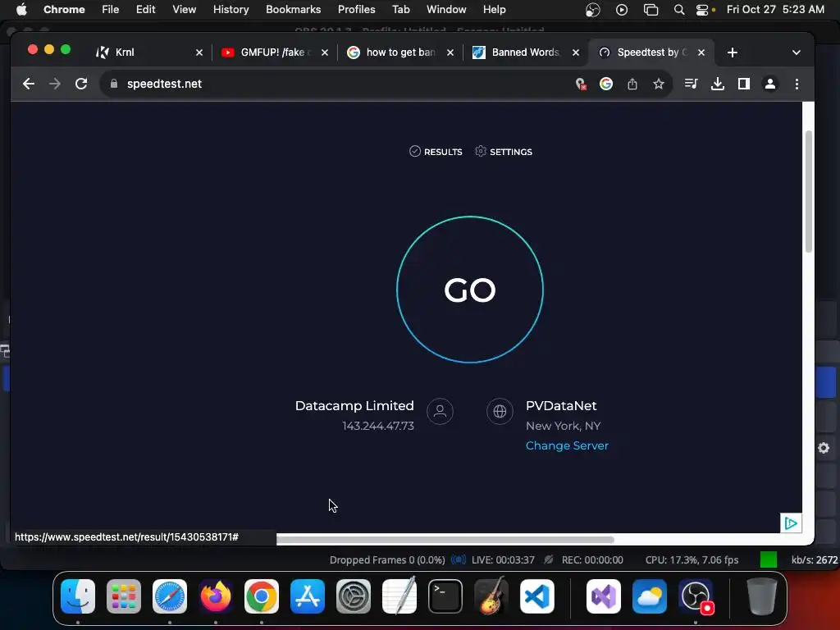Open speedtest SETTINGS link
The width and height of the screenshot is (840, 630).
point(504,152)
